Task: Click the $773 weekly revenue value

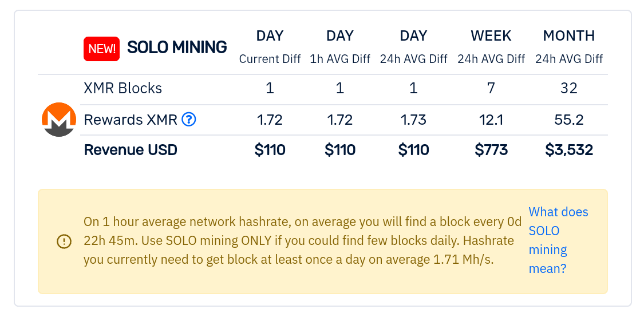Action: pyautogui.click(x=491, y=150)
